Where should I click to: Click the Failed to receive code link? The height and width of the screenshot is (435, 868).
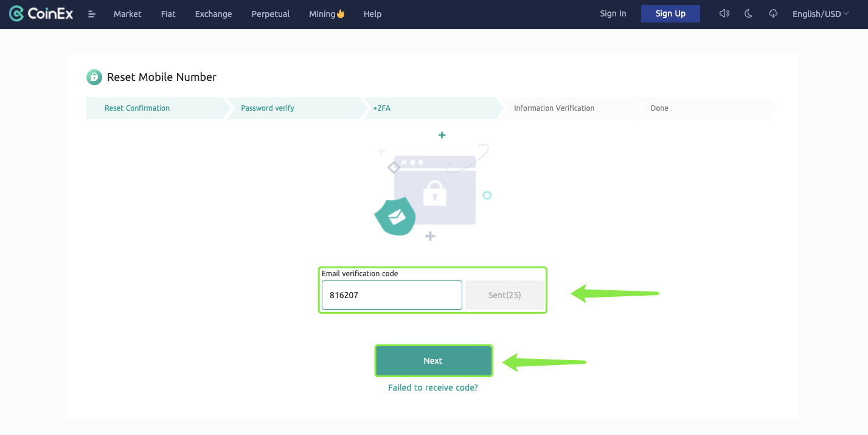433,387
